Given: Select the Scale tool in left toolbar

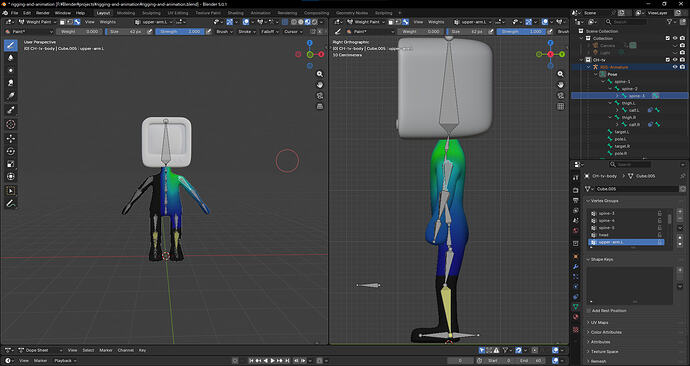Looking at the screenshot, I should pos(11,164).
